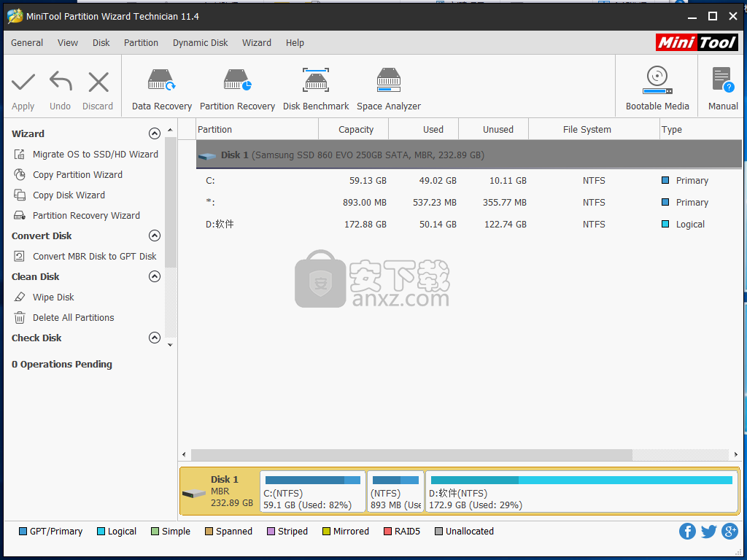Open the Facebook share icon

point(687,532)
